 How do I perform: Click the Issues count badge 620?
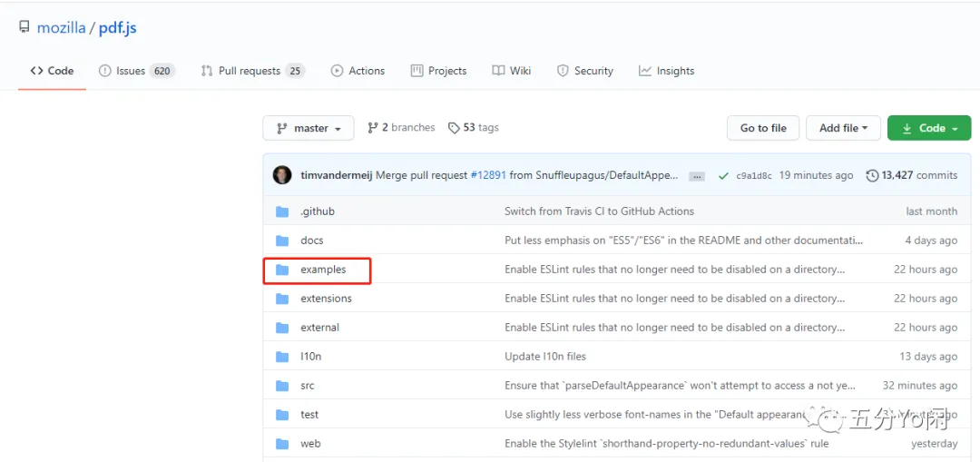pyautogui.click(x=162, y=71)
